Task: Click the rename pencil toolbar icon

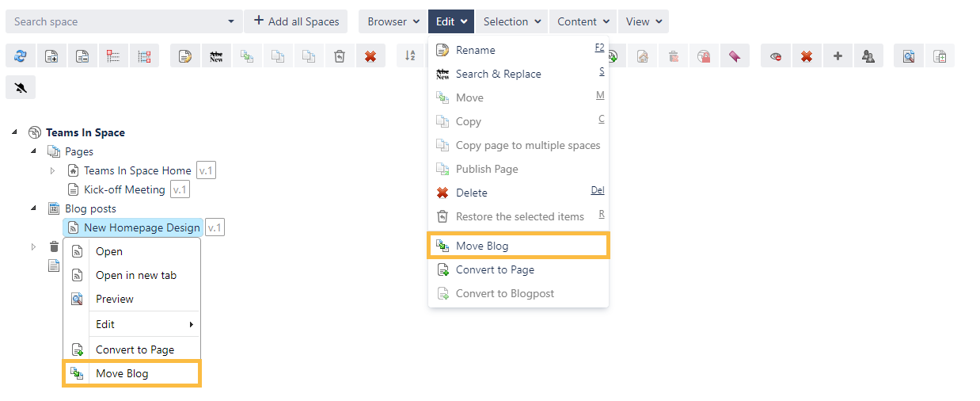Action: [184, 55]
